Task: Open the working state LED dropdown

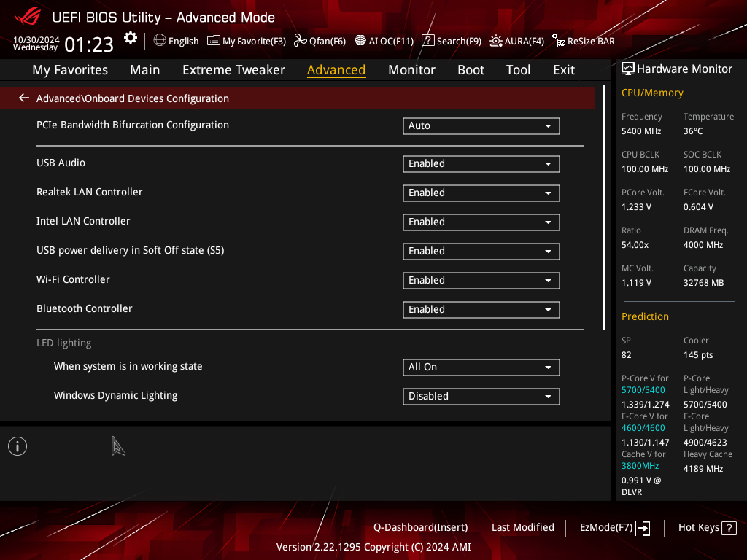Action: pos(481,367)
